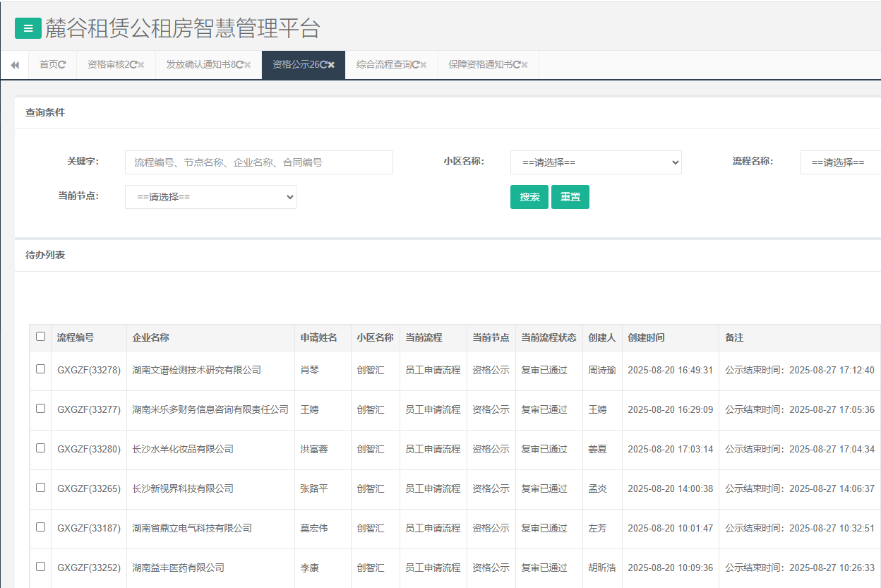881x588 pixels.
Task: Focus the 关键字 search input field
Action: pos(258,162)
